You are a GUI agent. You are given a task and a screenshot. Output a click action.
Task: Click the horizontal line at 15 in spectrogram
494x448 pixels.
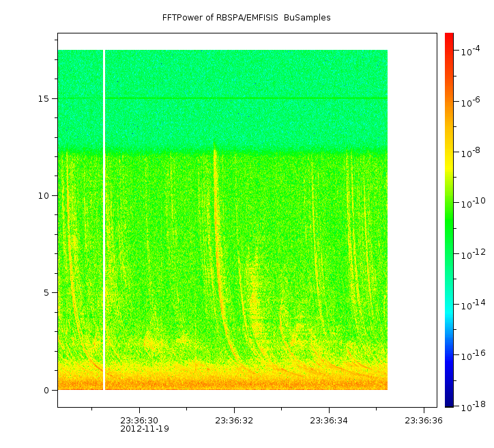tap(222, 98)
